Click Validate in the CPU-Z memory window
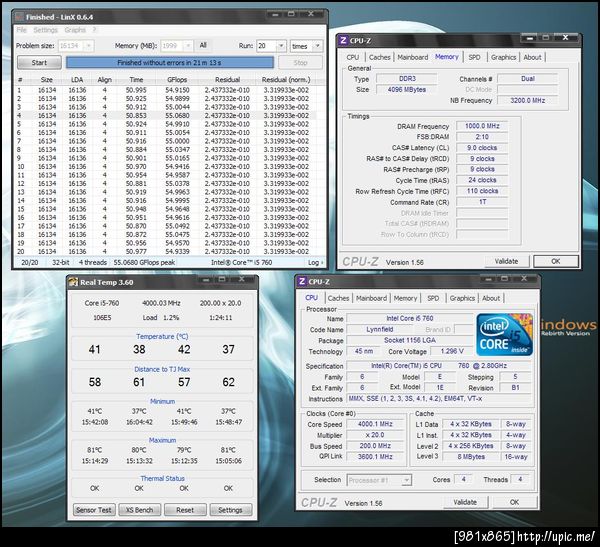 [506, 261]
